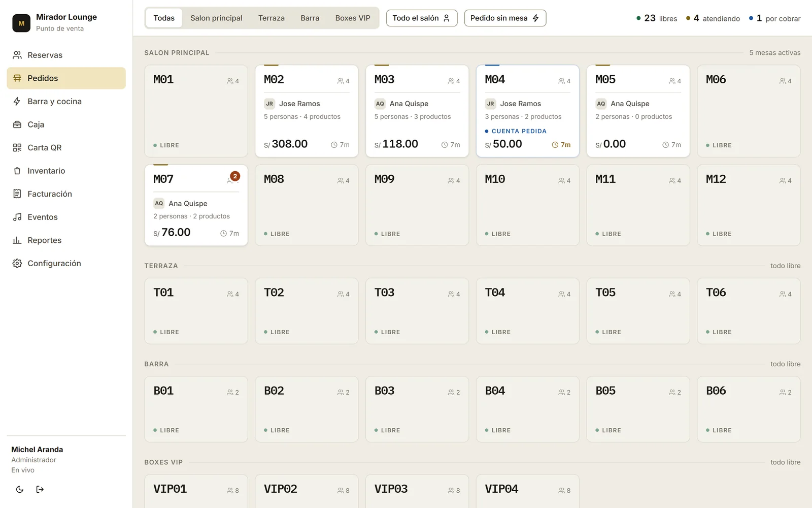Click the Todo el salón button
The width and height of the screenshot is (812, 508).
422,18
